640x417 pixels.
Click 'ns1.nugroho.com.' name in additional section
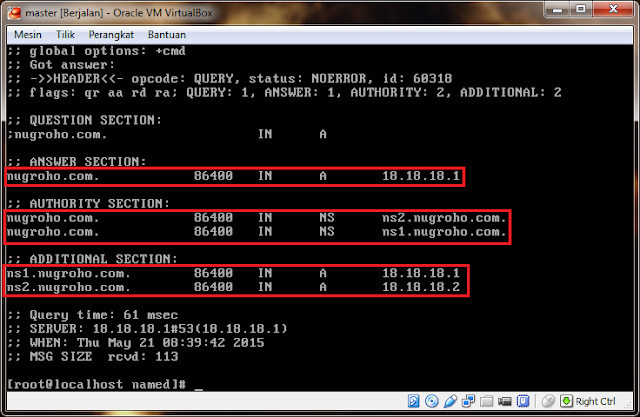pyautogui.click(x=68, y=273)
